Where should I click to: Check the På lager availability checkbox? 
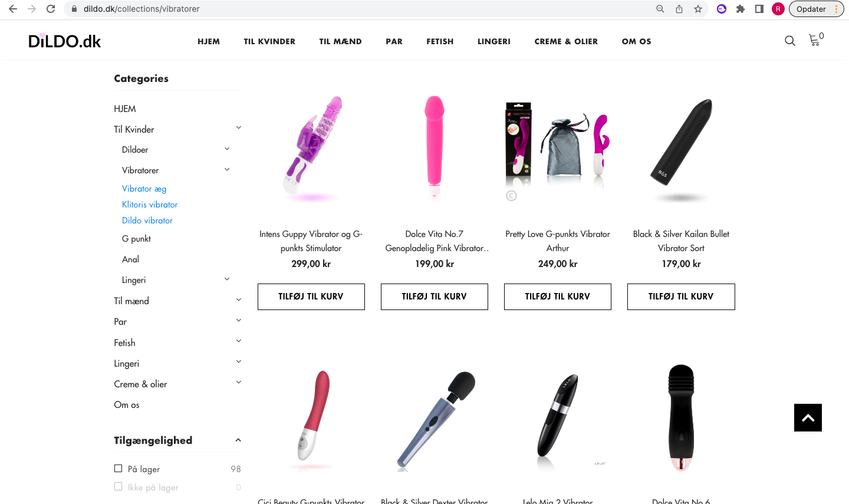point(118,469)
